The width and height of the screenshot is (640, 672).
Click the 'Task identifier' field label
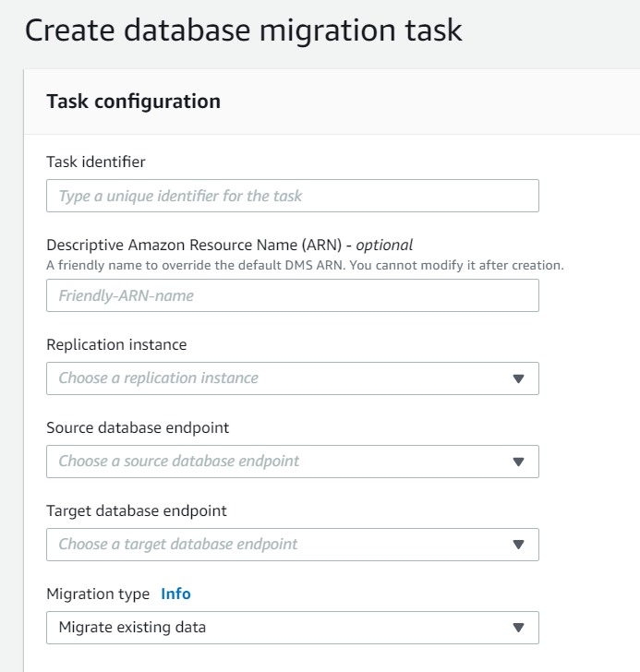click(x=96, y=162)
